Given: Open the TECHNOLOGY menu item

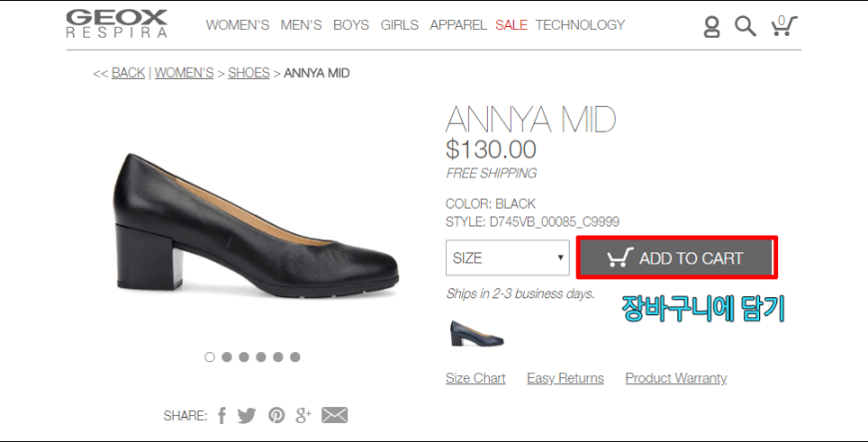Looking at the screenshot, I should click(580, 25).
